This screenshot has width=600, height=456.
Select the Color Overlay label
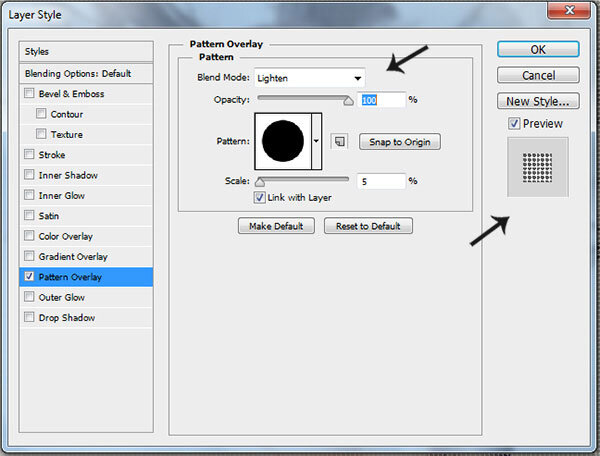(x=65, y=236)
